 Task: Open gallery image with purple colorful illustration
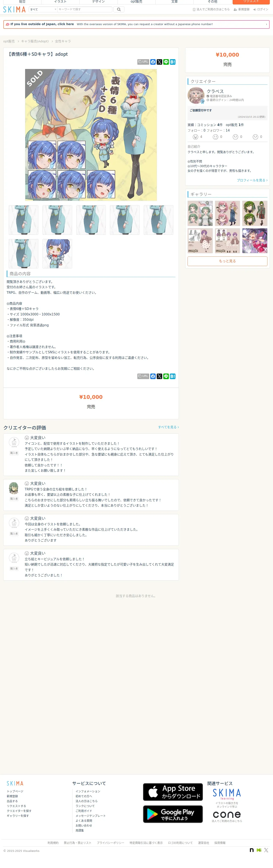coord(255,241)
